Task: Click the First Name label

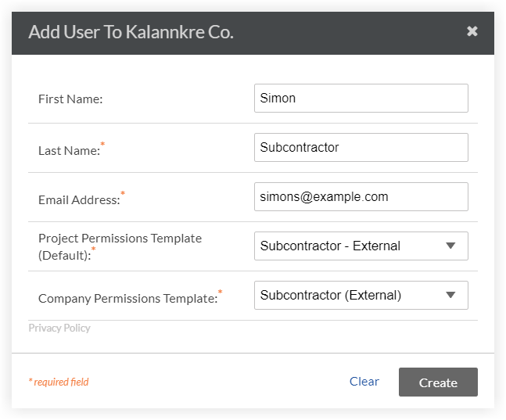Action: click(70, 99)
